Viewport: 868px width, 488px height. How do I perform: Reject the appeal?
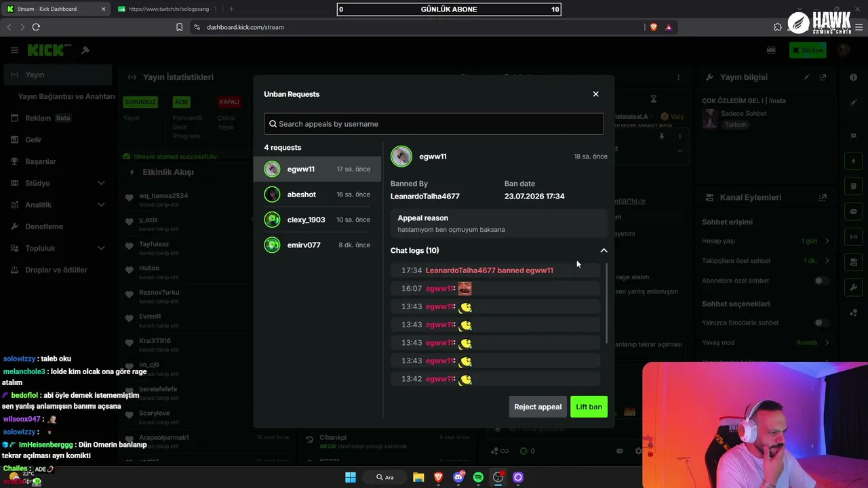(x=538, y=407)
